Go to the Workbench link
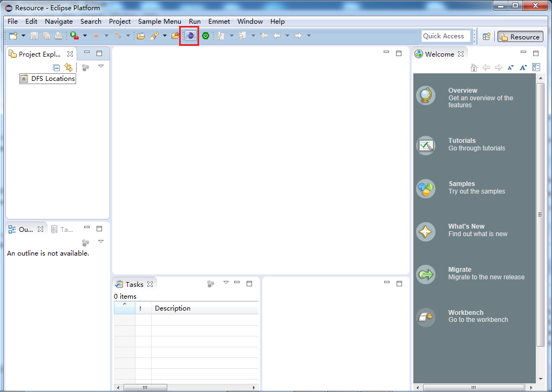 466,313
